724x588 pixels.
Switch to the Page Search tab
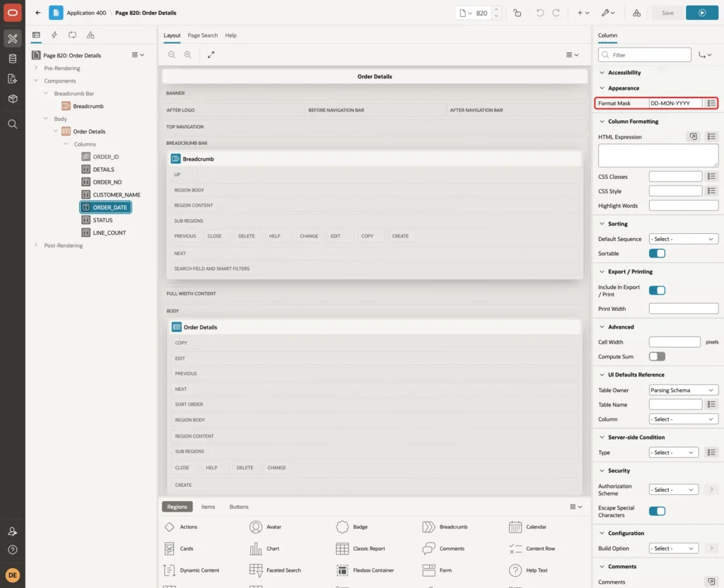(x=202, y=35)
